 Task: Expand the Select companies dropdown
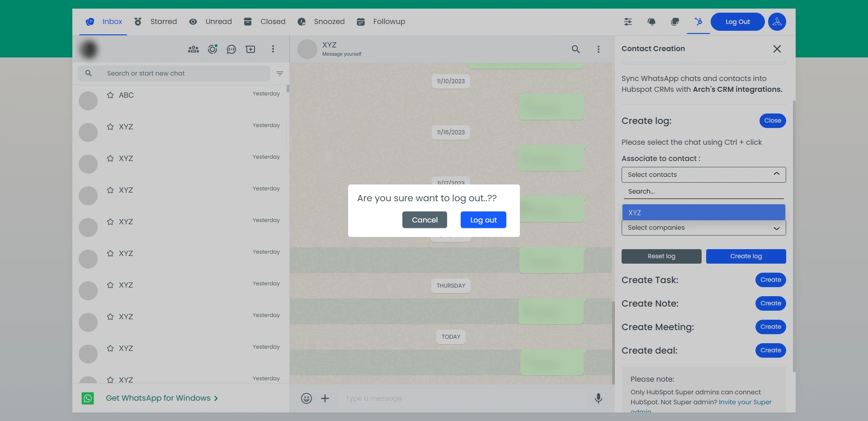[x=776, y=228]
